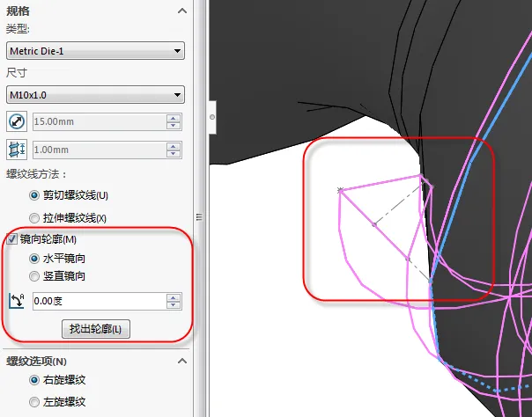Decrease the 1.00mm pitch value
The height and width of the screenshot is (417, 532).
[174, 154]
